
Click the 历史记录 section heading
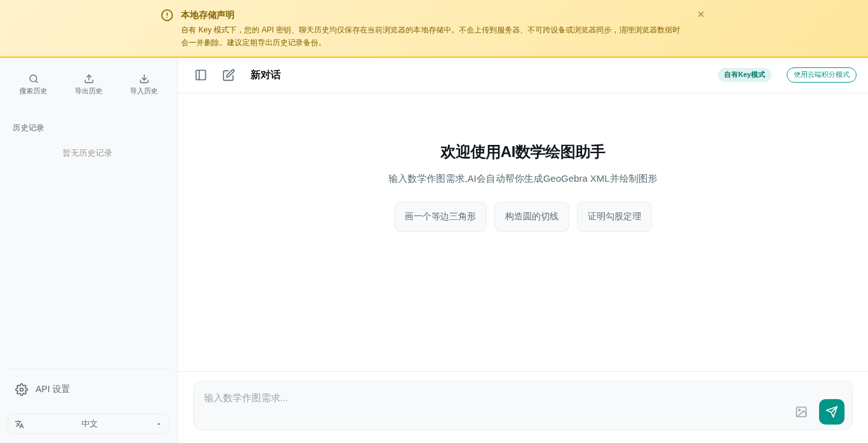pos(29,128)
